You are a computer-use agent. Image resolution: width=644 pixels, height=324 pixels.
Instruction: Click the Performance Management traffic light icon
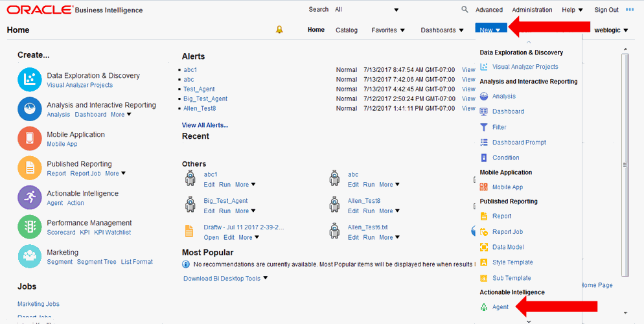coord(30,227)
